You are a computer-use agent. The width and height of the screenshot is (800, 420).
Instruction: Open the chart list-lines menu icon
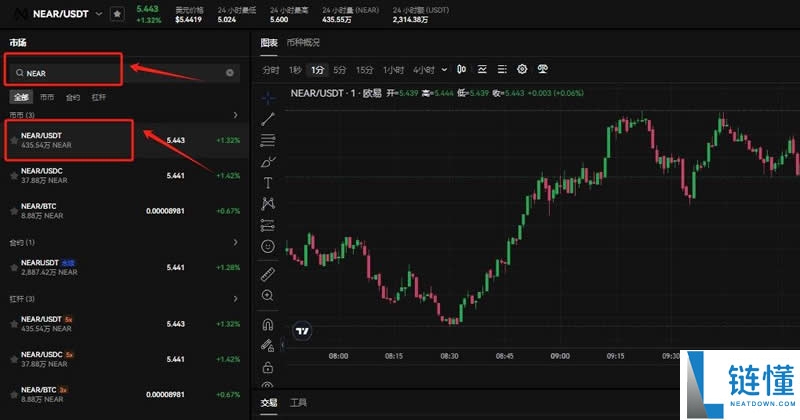[x=502, y=69]
